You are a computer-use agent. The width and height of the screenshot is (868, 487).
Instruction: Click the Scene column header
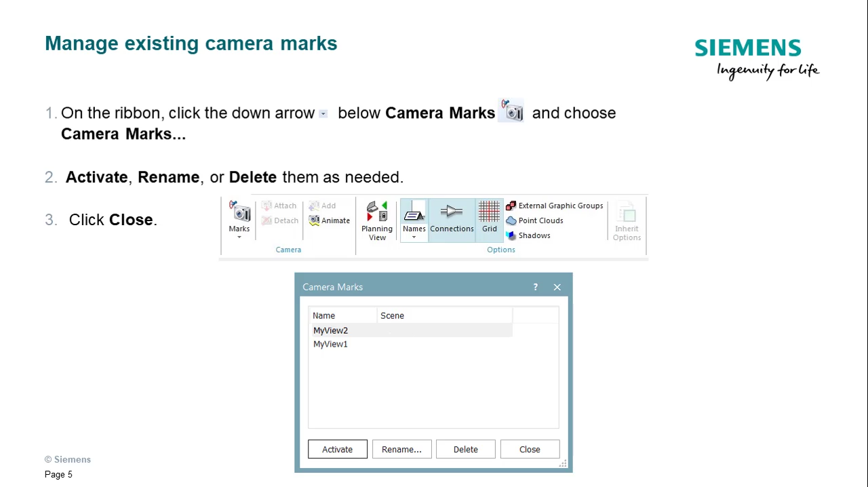pos(392,315)
